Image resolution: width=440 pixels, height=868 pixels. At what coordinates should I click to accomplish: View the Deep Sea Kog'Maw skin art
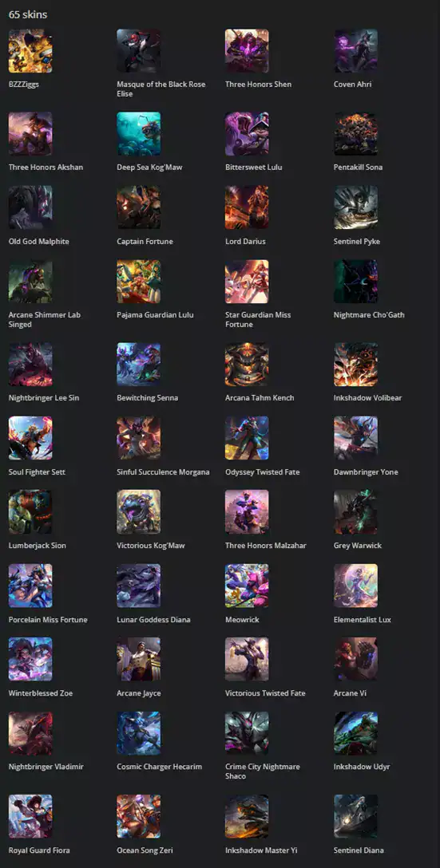click(138, 134)
